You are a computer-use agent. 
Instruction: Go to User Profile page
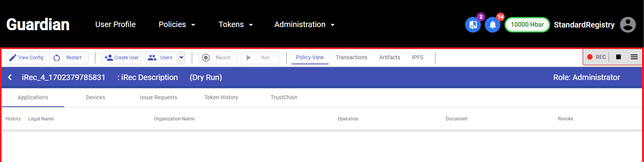(x=115, y=25)
